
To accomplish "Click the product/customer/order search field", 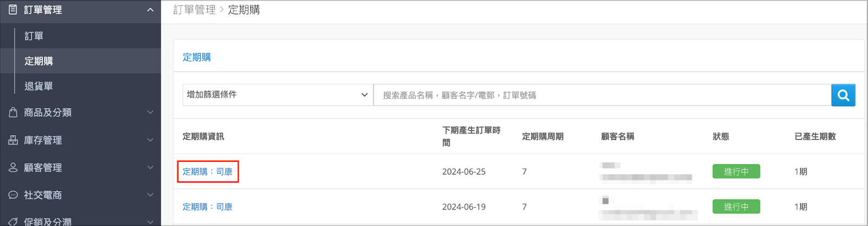I will [x=602, y=95].
